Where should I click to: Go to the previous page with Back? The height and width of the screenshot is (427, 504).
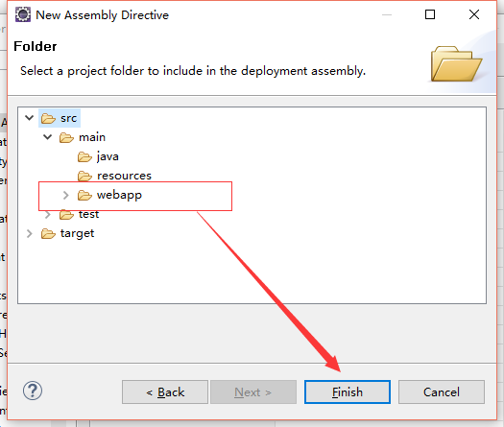165,392
